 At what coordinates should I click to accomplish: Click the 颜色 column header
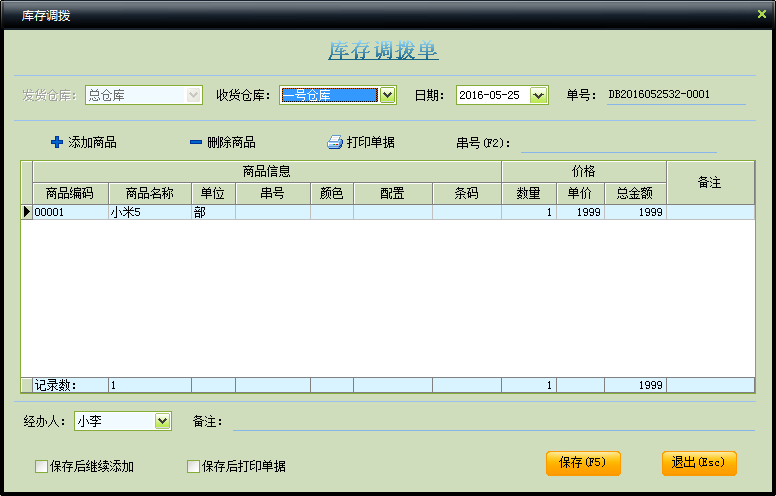(332, 193)
